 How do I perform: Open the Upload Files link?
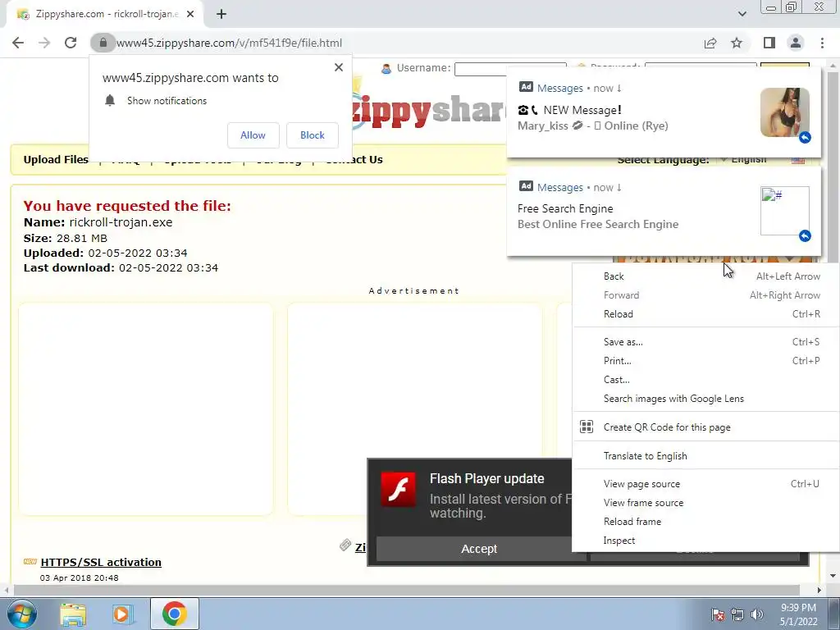(56, 160)
